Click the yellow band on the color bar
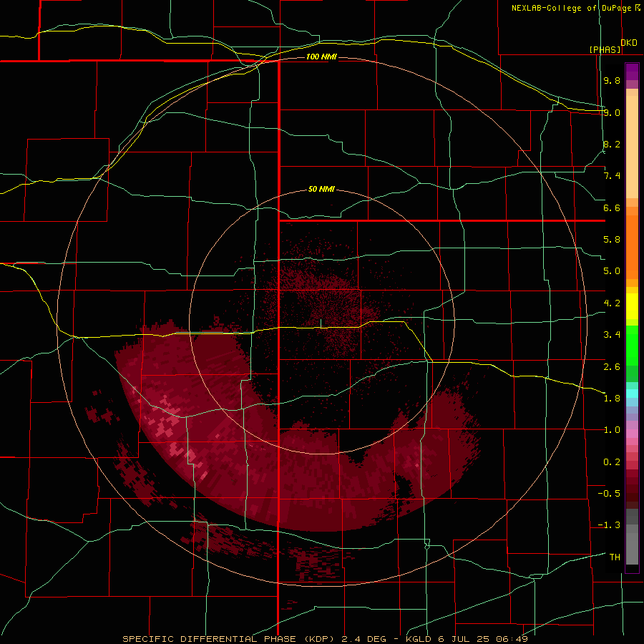The image size is (644, 644). tap(632, 306)
